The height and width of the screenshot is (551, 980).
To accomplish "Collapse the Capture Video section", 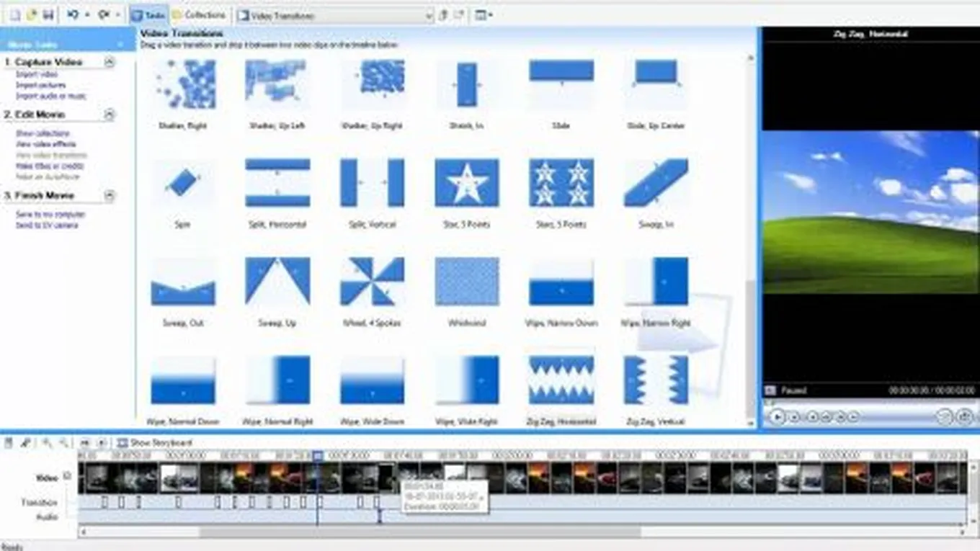I will [x=110, y=63].
